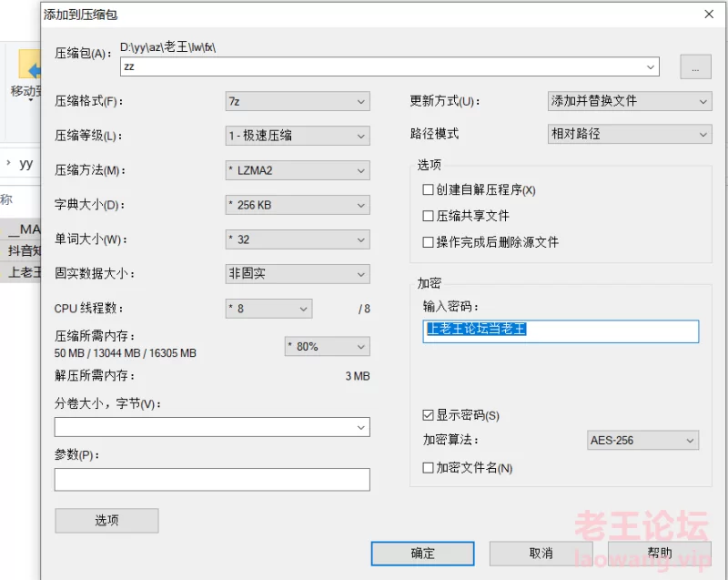Enable delete files after compression checkbox
The width and height of the screenshot is (728, 580).
(x=428, y=242)
